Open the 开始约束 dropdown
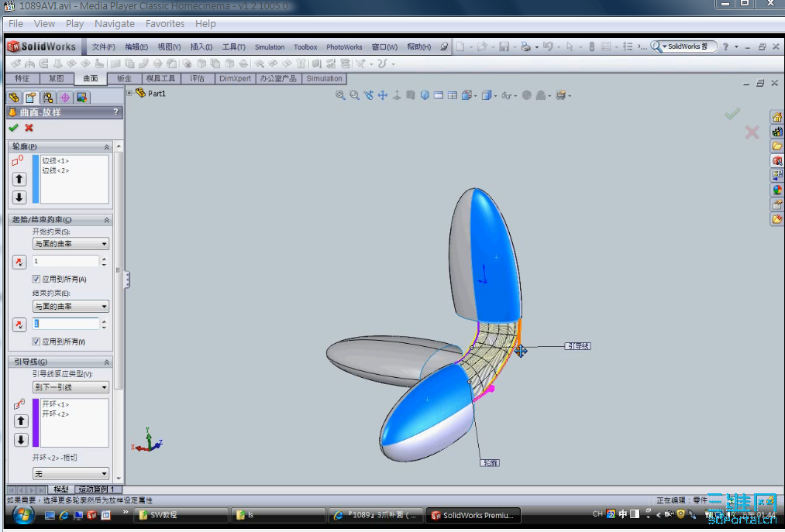785x532 pixels. coord(71,244)
